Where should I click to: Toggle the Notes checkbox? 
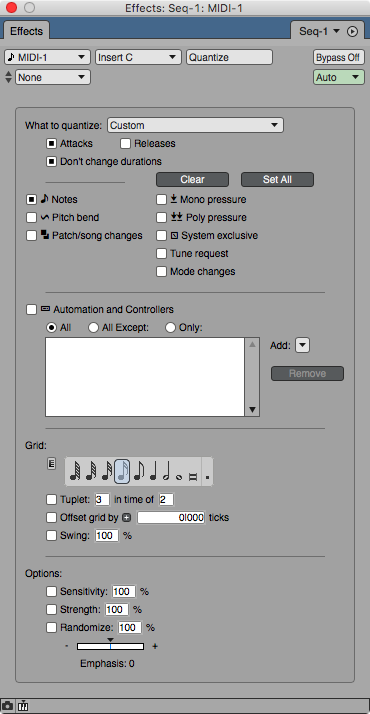(31, 199)
